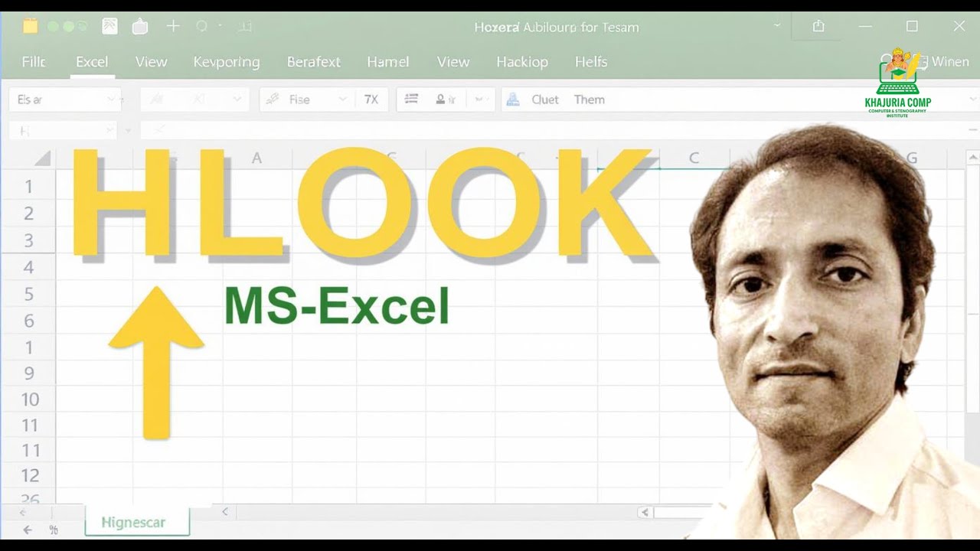Select column header G
This screenshot has height=551, width=980.
911,158
